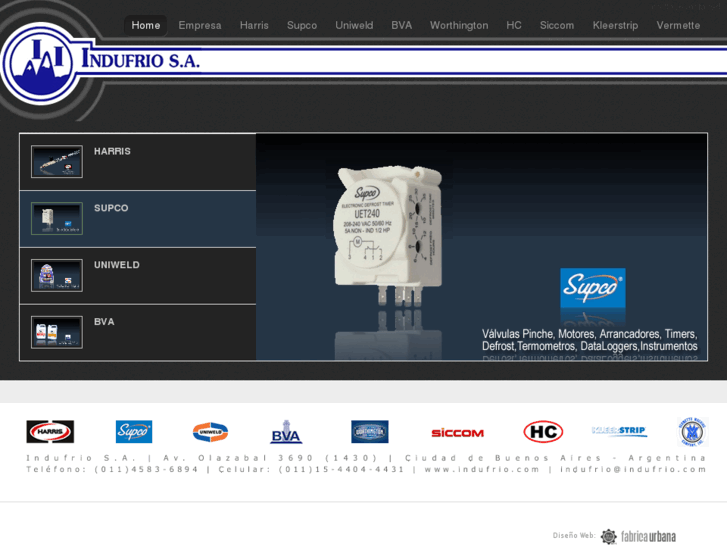
Task: Open the HC logo in footer
Action: 543,432
